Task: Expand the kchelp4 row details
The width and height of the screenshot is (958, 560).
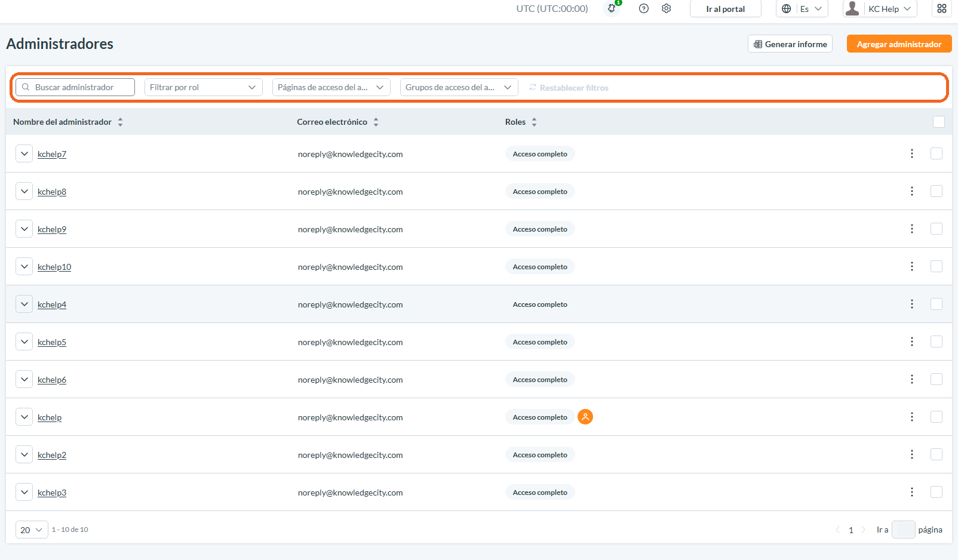Action: click(24, 304)
